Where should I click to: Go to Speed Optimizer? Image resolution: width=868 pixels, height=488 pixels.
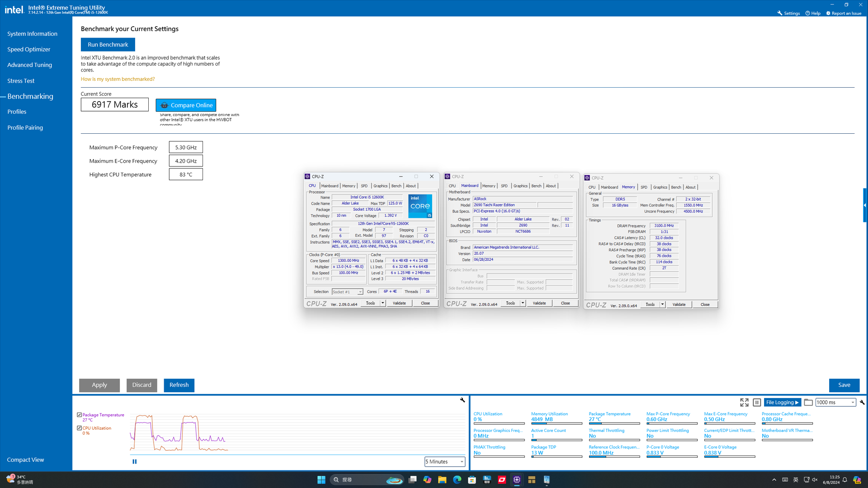click(x=28, y=50)
